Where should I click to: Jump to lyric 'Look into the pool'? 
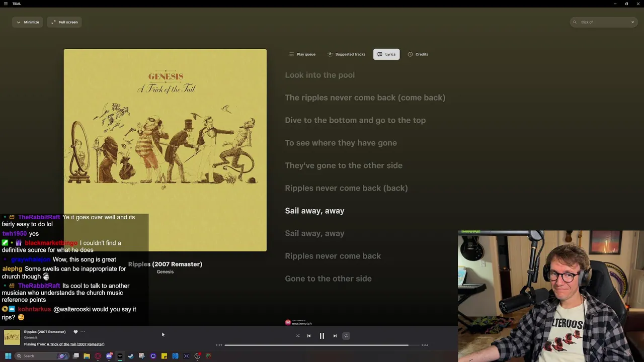coord(319,75)
